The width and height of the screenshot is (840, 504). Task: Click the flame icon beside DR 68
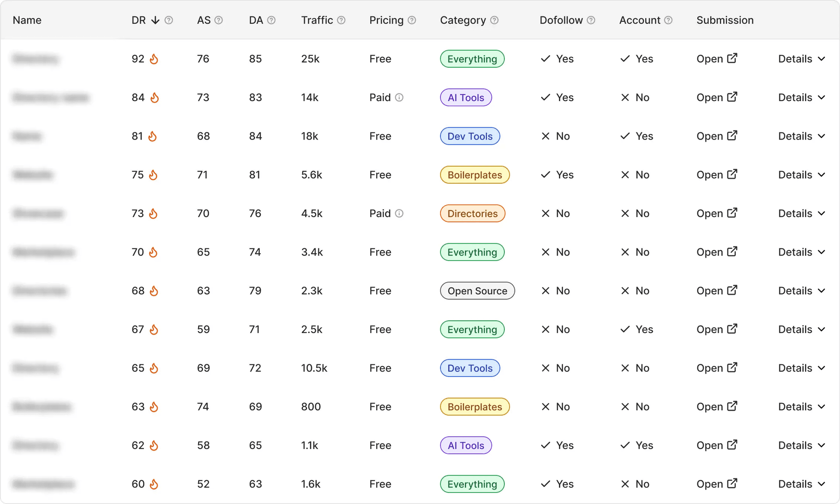click(x=154, y=290)
